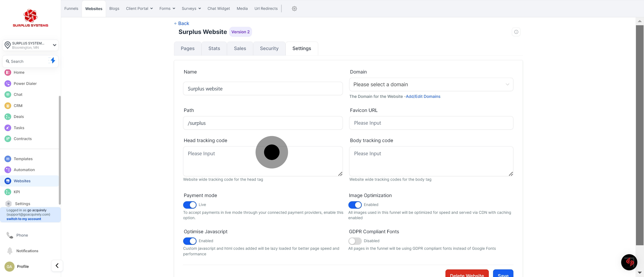Image resolution: width=644 pixels, height=277 pixels.
Task: Collapse sidebar with the left chevron button
Action: (57, 266)
